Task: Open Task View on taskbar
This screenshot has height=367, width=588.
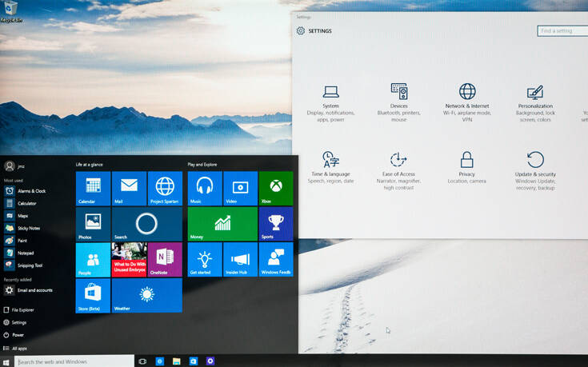Action: 142,361
